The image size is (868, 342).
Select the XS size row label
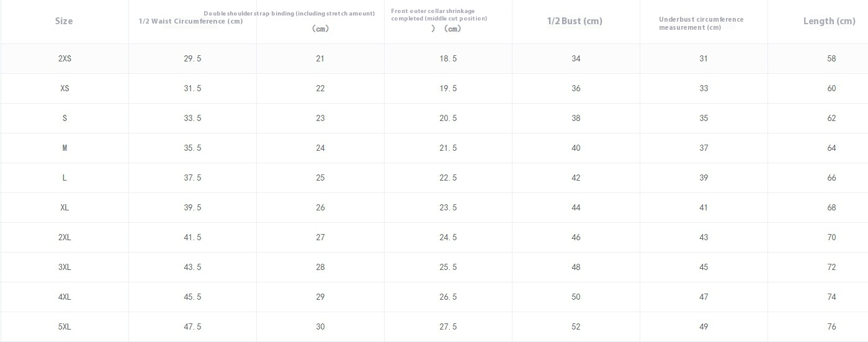[x=65, y=88]
